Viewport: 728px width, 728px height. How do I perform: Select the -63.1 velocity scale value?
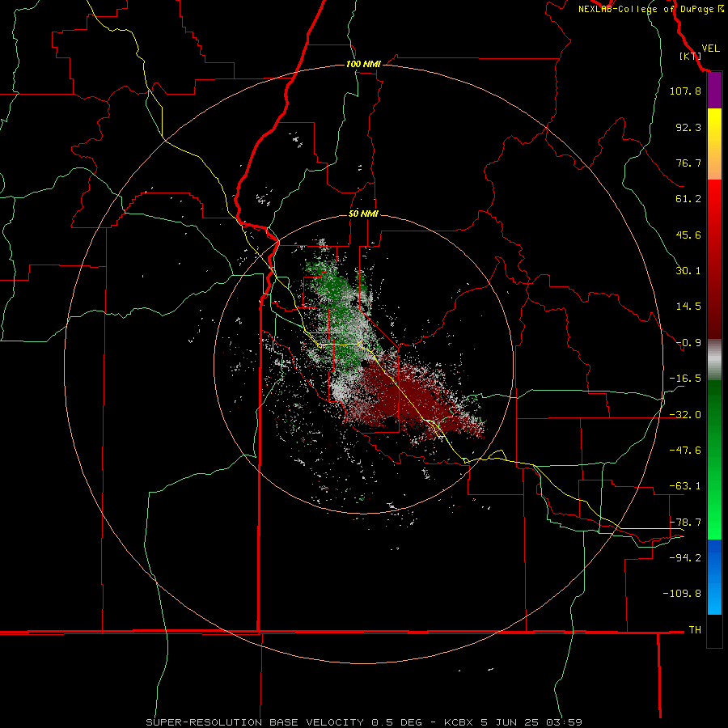point(685,486)
